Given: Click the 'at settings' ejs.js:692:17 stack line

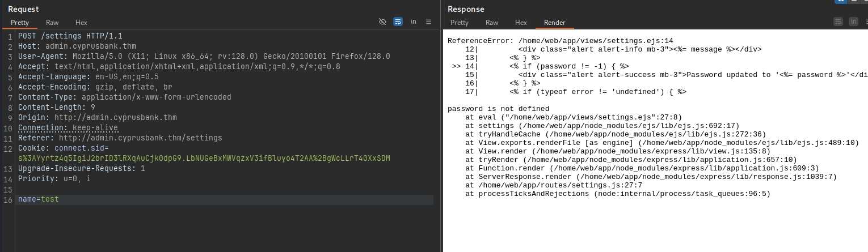Looking at the screenshot, I should [x=602, y=126].
